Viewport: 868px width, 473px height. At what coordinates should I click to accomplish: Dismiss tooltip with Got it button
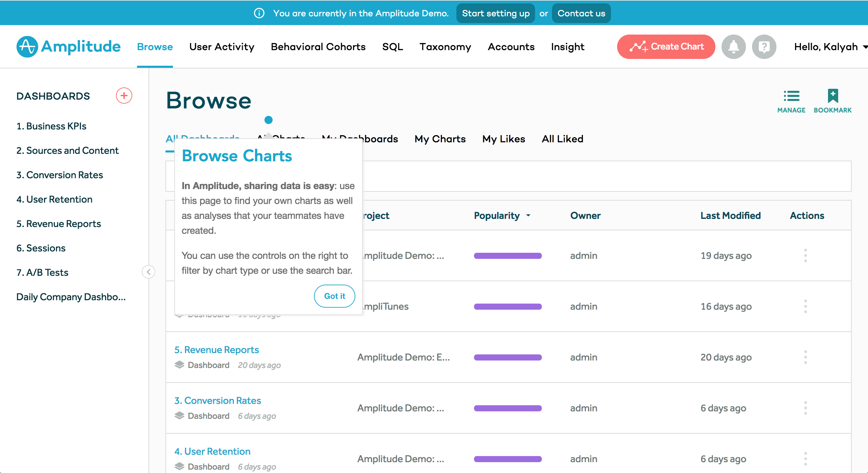coord(334,296)
